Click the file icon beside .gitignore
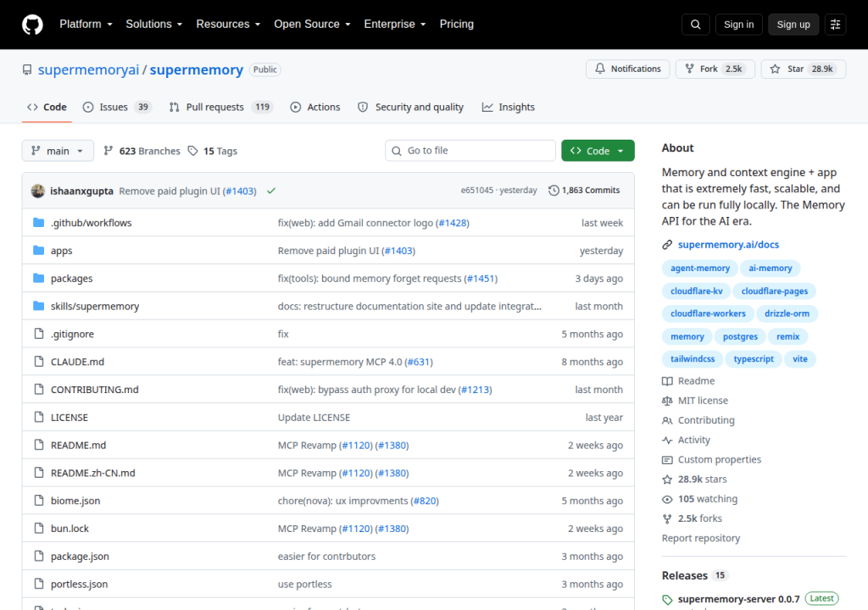 click(39, 333)
